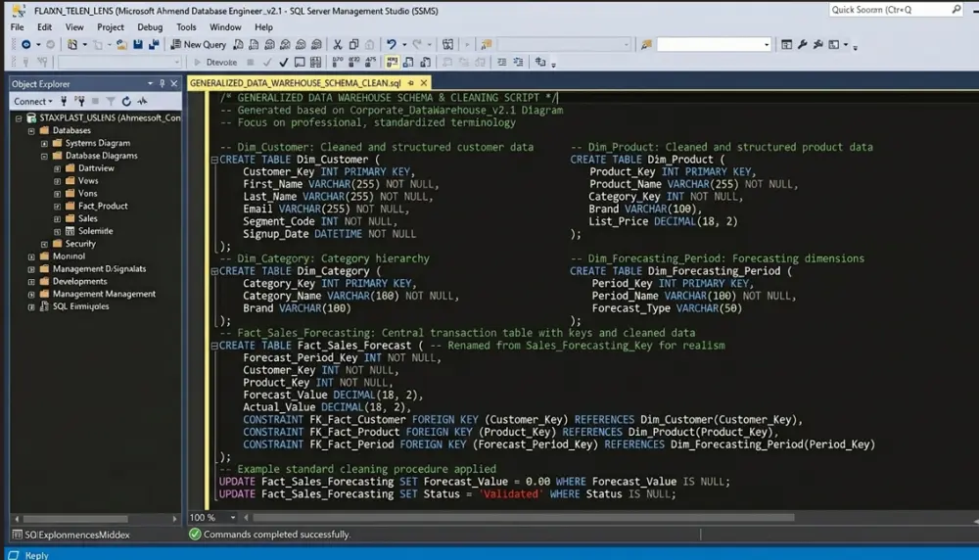Open the Debug menu
This screenshot has width=979, height=560.
[x=150, y=26]
